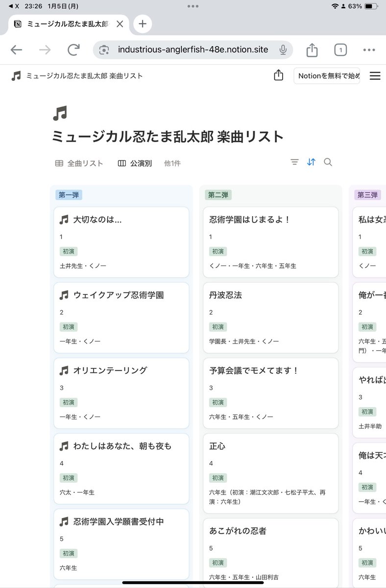
Task: Open sort icon in database toolbar
Action: [x=312, y=162]
